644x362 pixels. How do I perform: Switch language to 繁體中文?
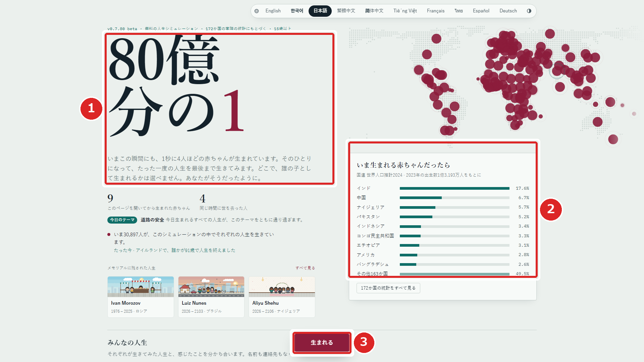(x=346, y=11)
